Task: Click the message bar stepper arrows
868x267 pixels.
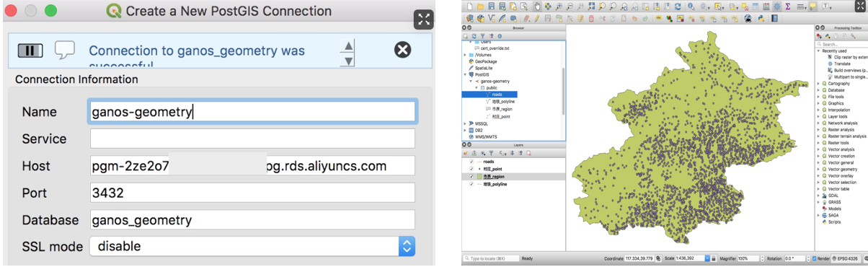Action: (348, 53)
